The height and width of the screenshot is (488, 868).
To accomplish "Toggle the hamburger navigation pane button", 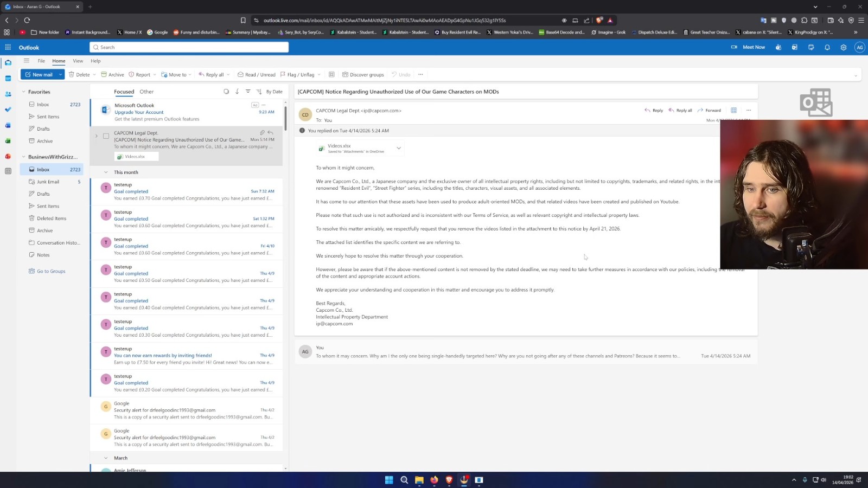I will point(26,61).
